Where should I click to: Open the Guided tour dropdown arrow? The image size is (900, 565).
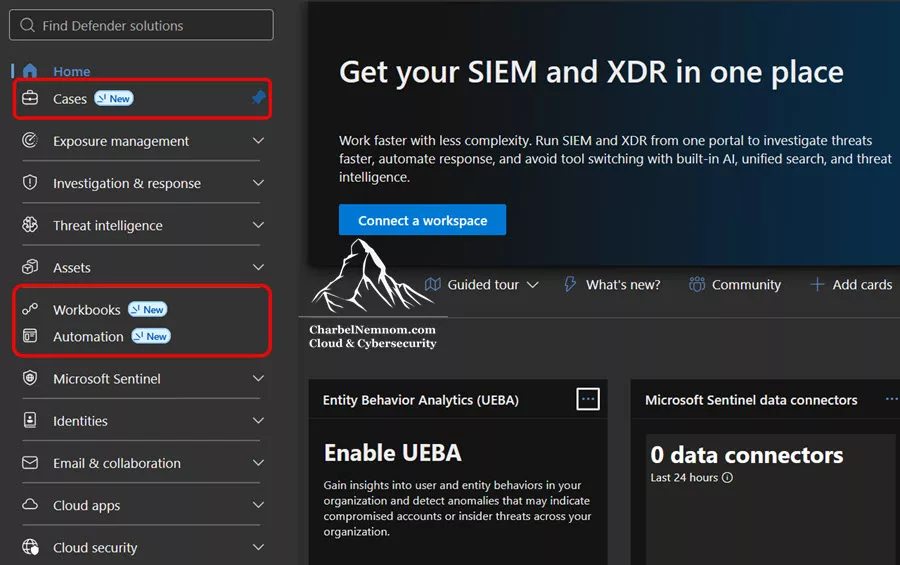pos(533,285)
